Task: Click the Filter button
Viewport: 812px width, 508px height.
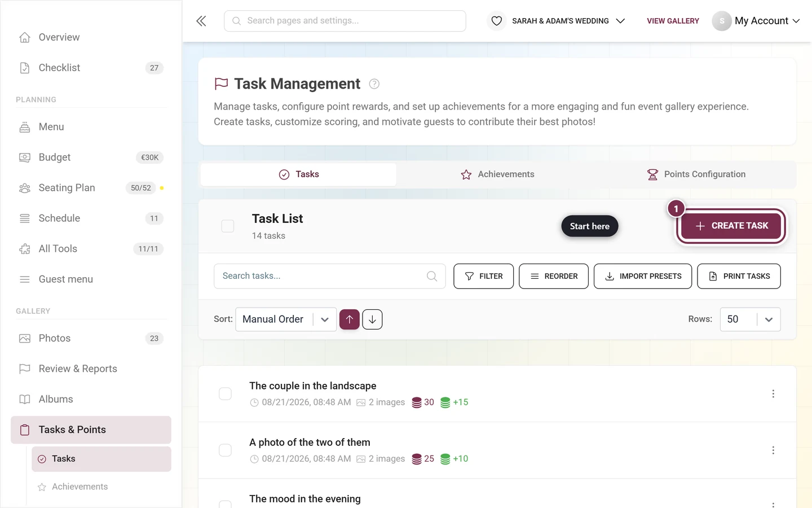Action: (484, 276)
